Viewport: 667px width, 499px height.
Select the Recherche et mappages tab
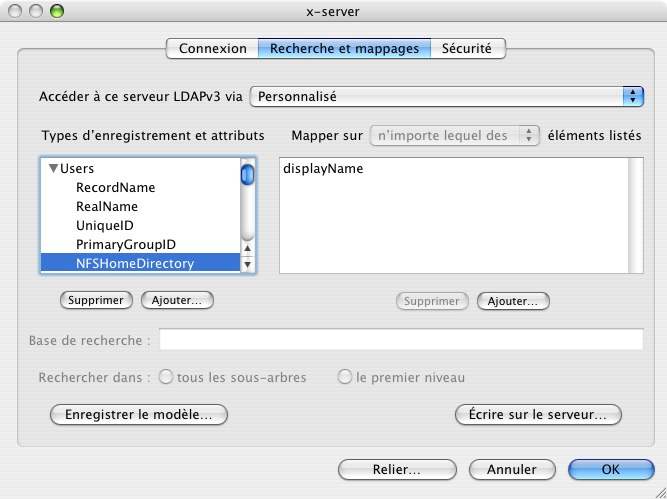344,48
